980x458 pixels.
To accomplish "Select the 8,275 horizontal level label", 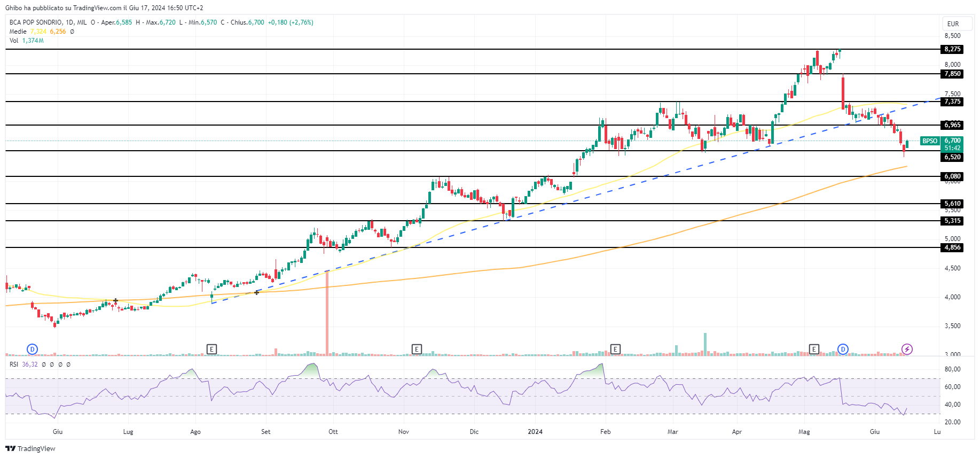I will pyautogui.click(x=952, y=49).
